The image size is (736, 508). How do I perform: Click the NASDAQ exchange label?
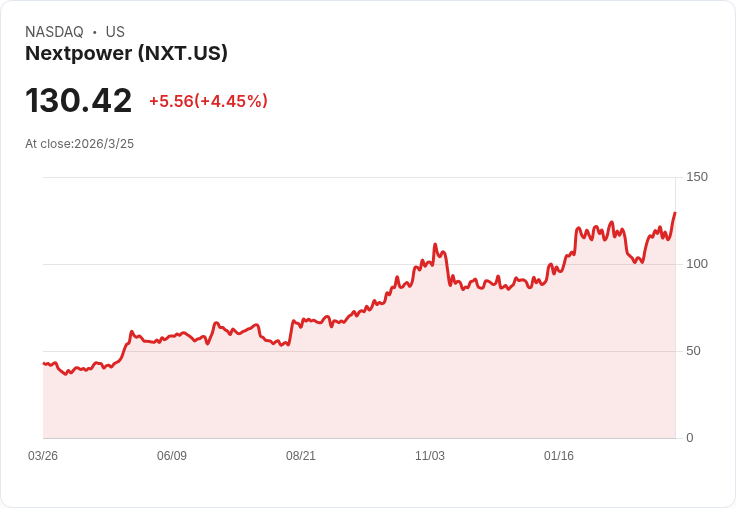(54, 32)
